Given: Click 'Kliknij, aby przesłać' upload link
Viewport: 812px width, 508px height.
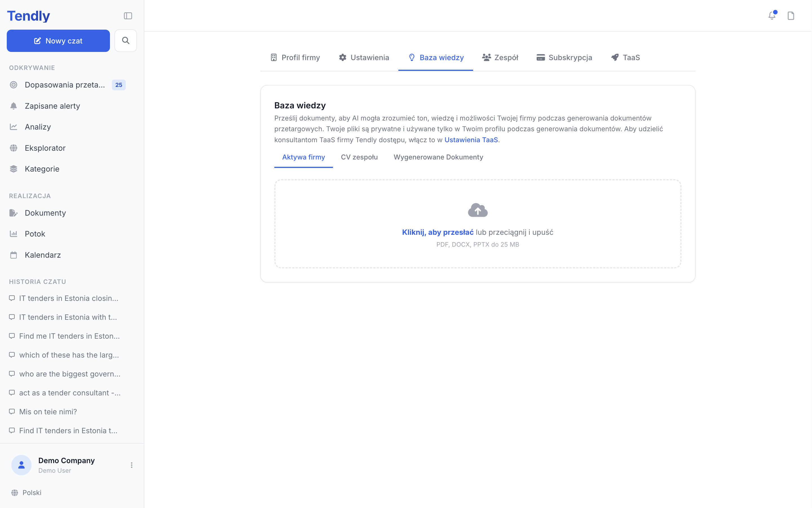Looking at the screenshot, I should click(438, 232).
